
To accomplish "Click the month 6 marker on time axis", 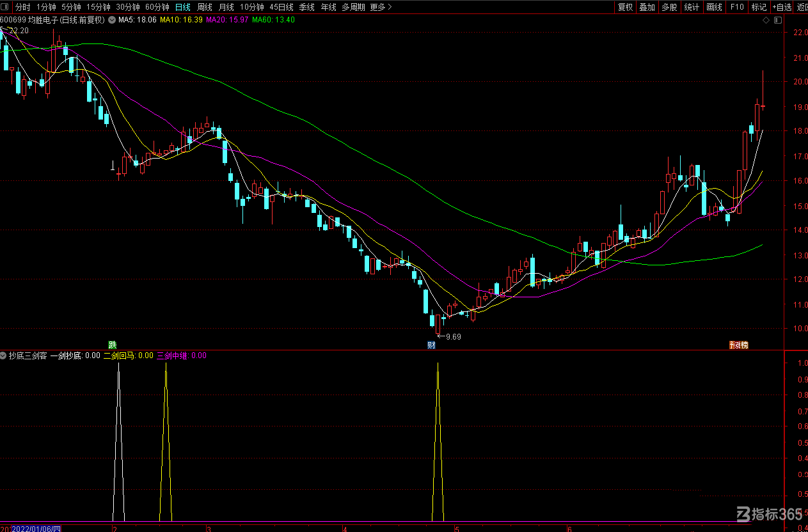I will (569, 529).
